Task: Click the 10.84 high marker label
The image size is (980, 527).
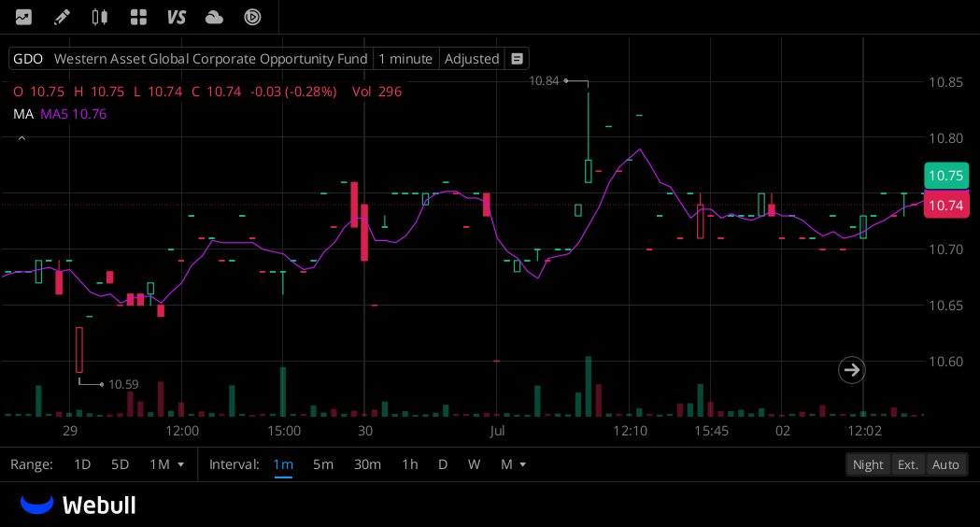Action: [544, 80]
